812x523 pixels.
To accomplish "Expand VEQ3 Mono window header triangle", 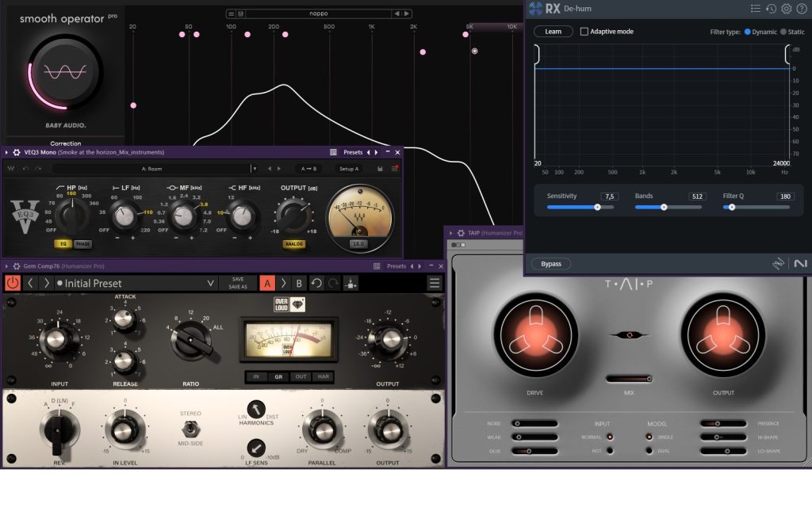I will 6,152.
